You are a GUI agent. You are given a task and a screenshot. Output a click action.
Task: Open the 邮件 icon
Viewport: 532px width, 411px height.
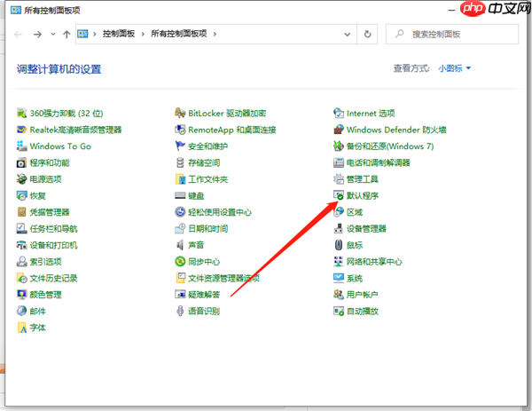point(21,311)
